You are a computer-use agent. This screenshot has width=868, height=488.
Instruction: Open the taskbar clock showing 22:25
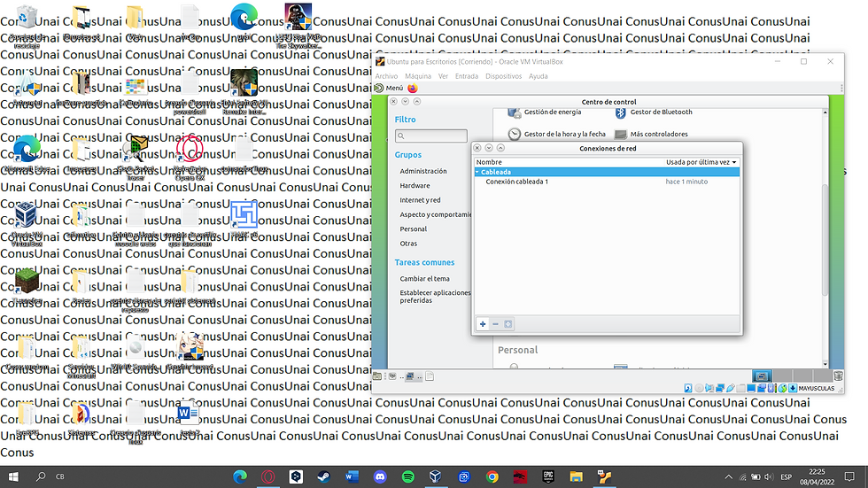tap(817, 477)
